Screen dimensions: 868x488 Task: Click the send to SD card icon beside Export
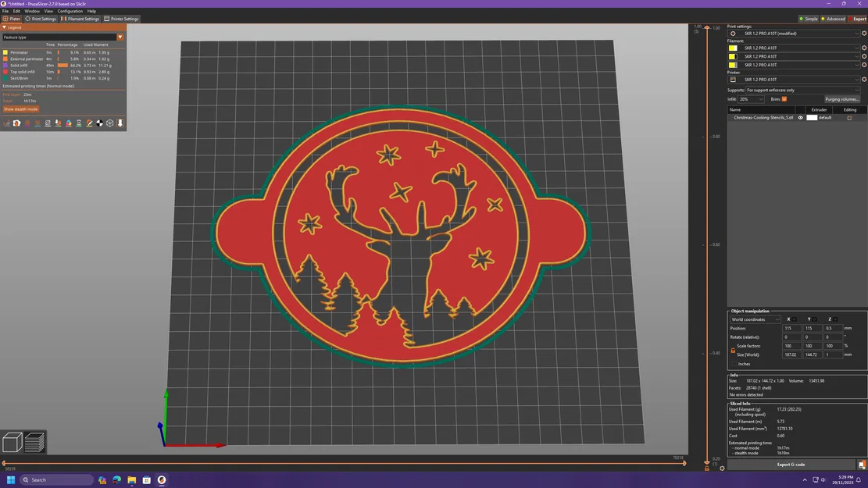coord(862,465)
